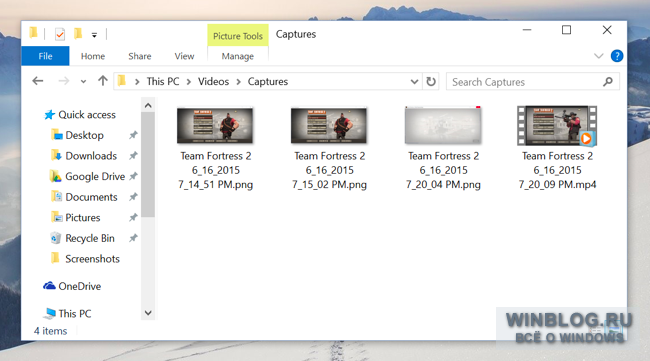The width and height of the screenshot is (650, 361).
Task: Click the pin icon next to Recycle Bin
Action: pos(133,238)
